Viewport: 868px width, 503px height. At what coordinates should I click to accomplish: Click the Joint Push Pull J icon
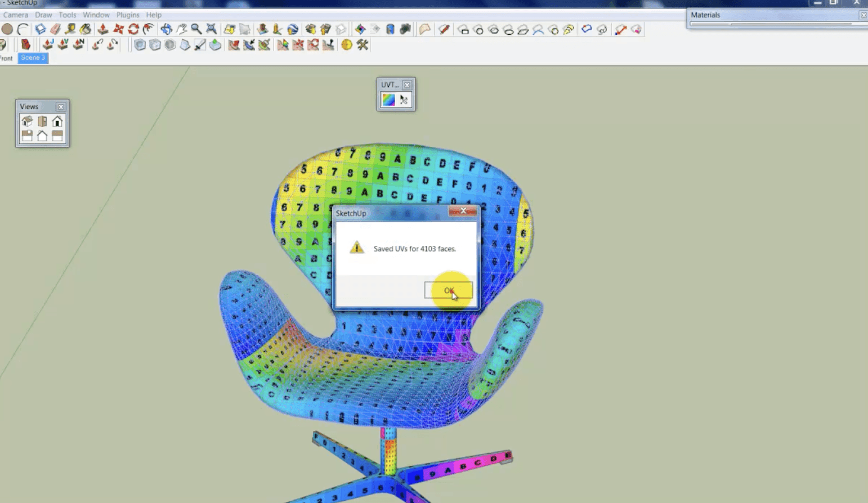point(48,45)
